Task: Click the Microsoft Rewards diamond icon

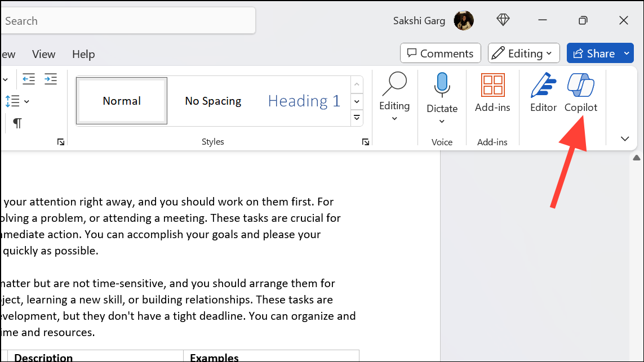Action: coord(503,20)
